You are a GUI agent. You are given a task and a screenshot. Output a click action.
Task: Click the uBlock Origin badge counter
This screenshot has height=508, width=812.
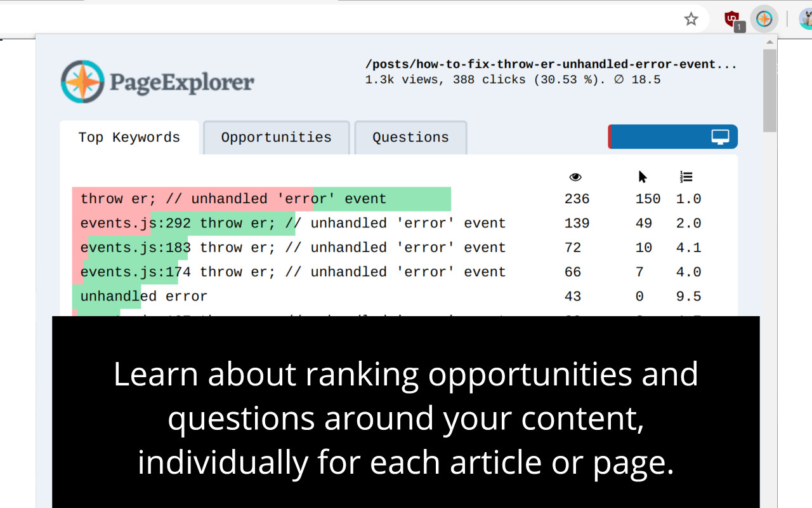tap(738, 26)
